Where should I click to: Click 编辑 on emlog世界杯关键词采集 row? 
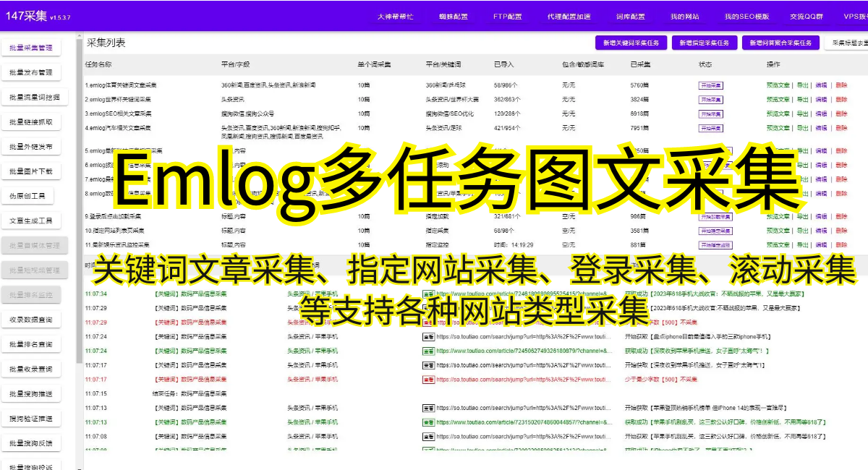point(821,100)
